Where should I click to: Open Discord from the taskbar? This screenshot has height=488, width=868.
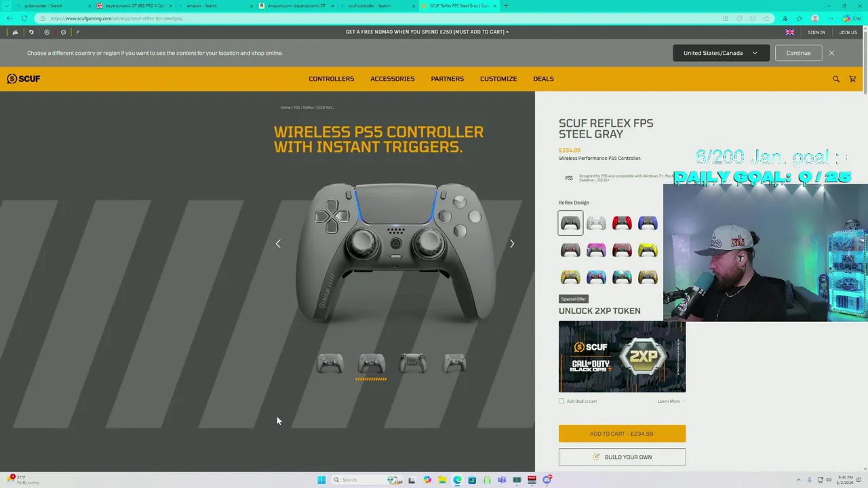tap(547, 480)
